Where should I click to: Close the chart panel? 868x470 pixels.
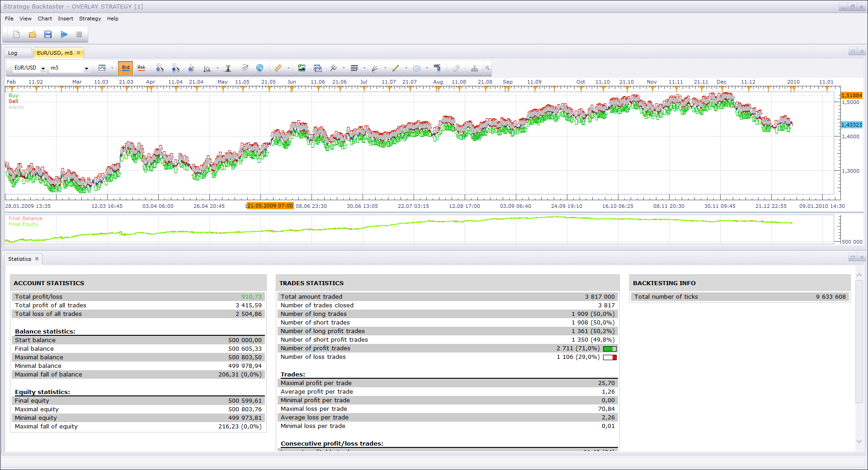(x=862, y=52)
